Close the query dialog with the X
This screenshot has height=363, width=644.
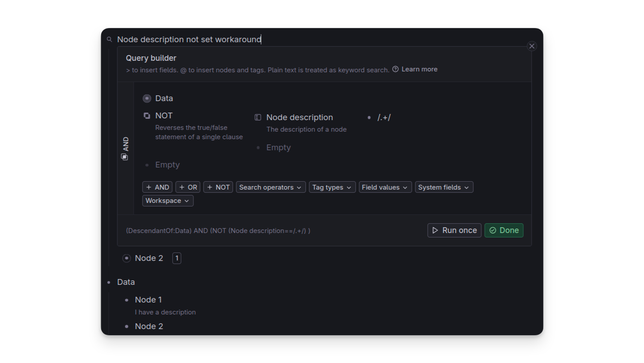(x=532, y=46)
